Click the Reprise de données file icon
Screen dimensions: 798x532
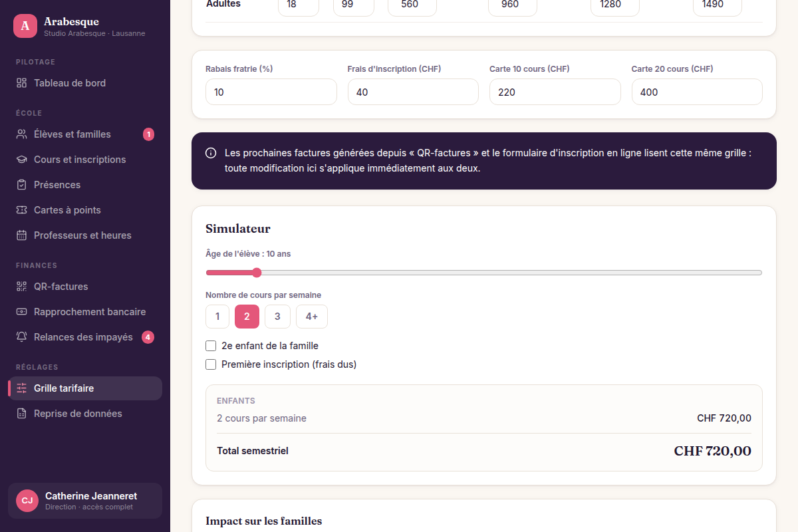point(21,414)
